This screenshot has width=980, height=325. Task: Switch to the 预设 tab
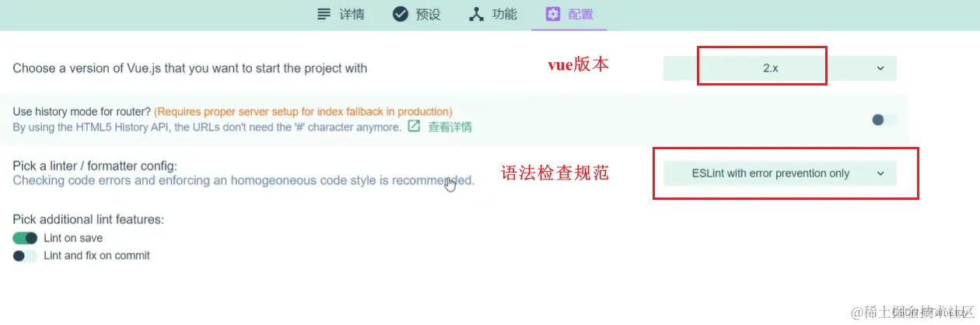tap(416, 14)
